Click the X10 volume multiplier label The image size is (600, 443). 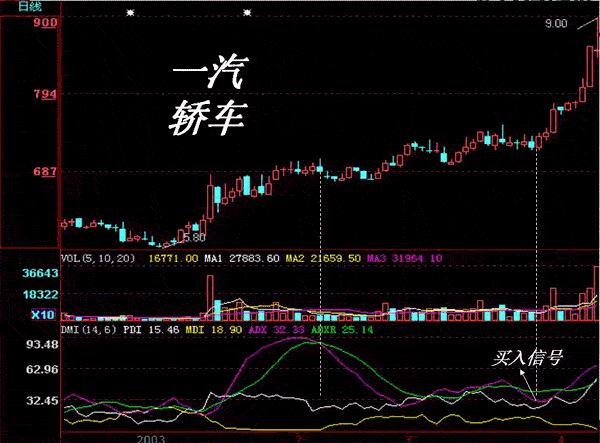point(43,315)
